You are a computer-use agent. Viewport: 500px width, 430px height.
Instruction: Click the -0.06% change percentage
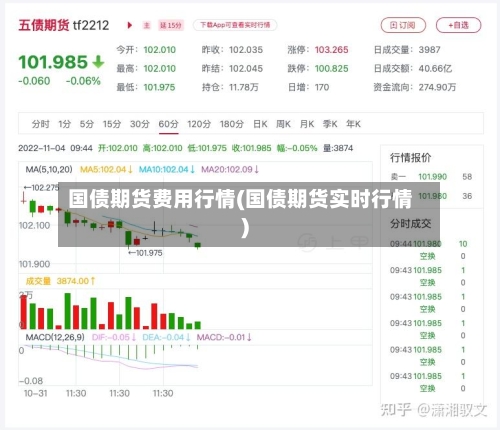(83, 81)
